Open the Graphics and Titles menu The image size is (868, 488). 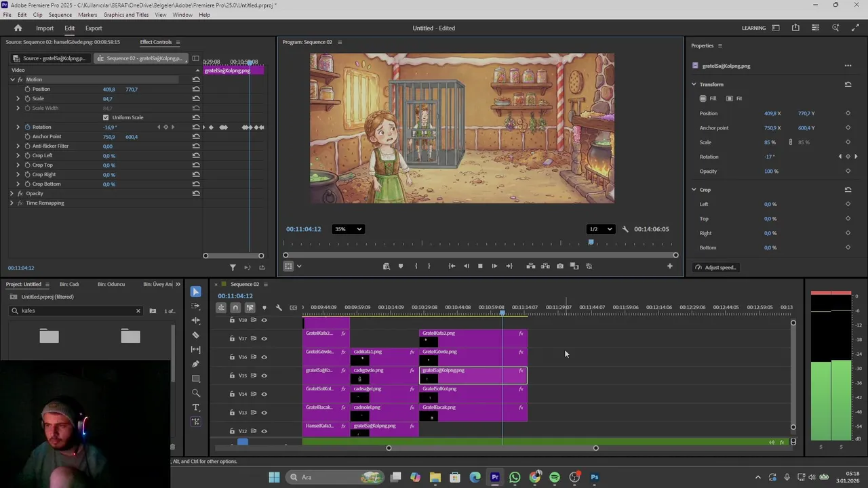[126, 15]
